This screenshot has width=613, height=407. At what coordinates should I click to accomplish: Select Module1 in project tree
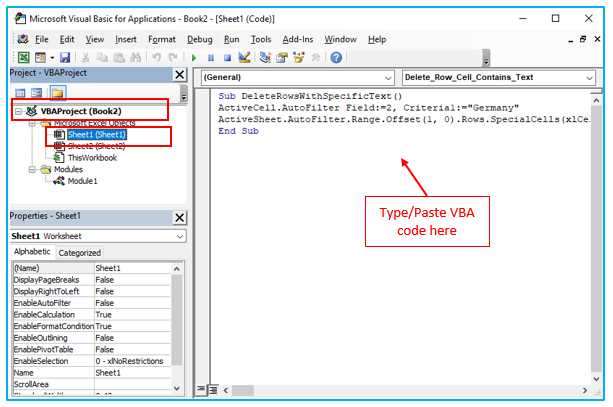[82, 181]
